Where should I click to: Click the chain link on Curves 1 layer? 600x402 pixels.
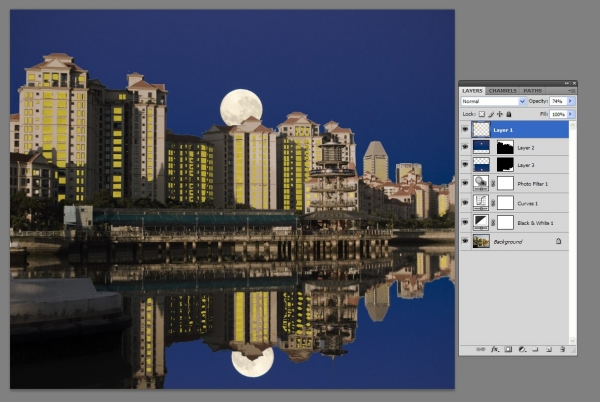[x=493, y=203]
